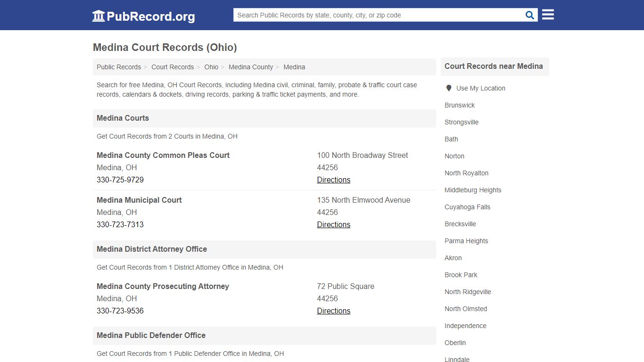Viewport: 644px width, 362px height.
Task: Get Directions to 72 Public Square
Action: (x=334, y=311)
